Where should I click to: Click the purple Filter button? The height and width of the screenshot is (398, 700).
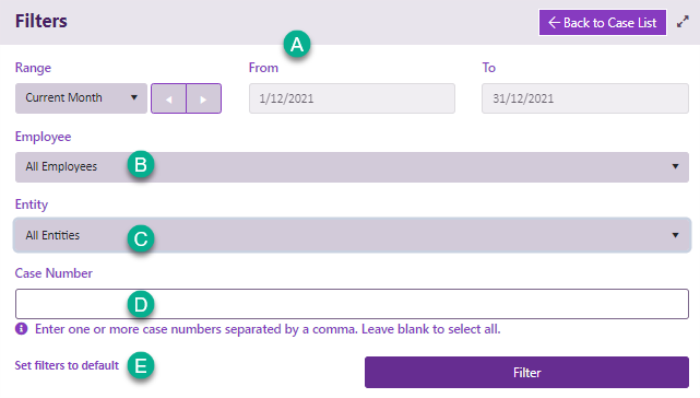click(527, 372)
